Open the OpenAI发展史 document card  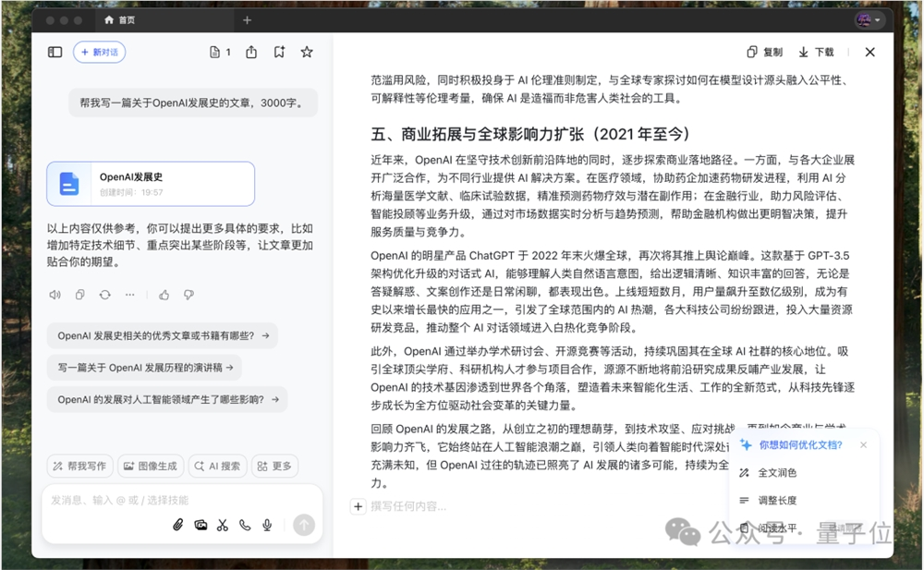coord(151,184)
